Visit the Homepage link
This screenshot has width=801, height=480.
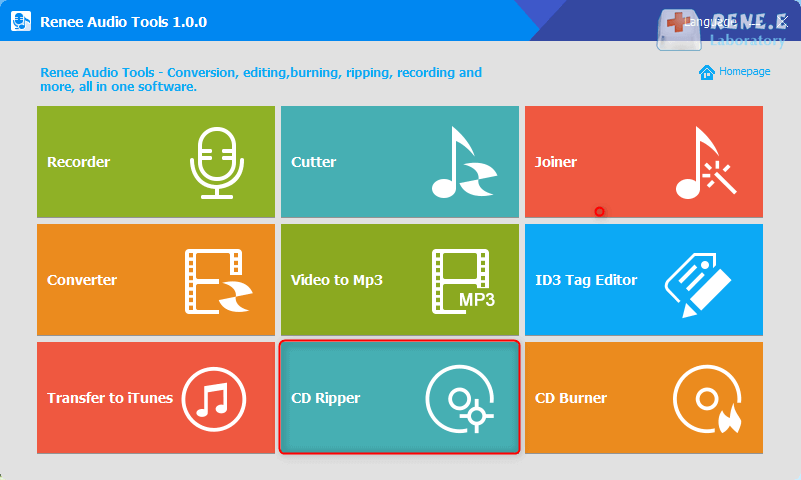pyautogui.click(x=735, y=72)
